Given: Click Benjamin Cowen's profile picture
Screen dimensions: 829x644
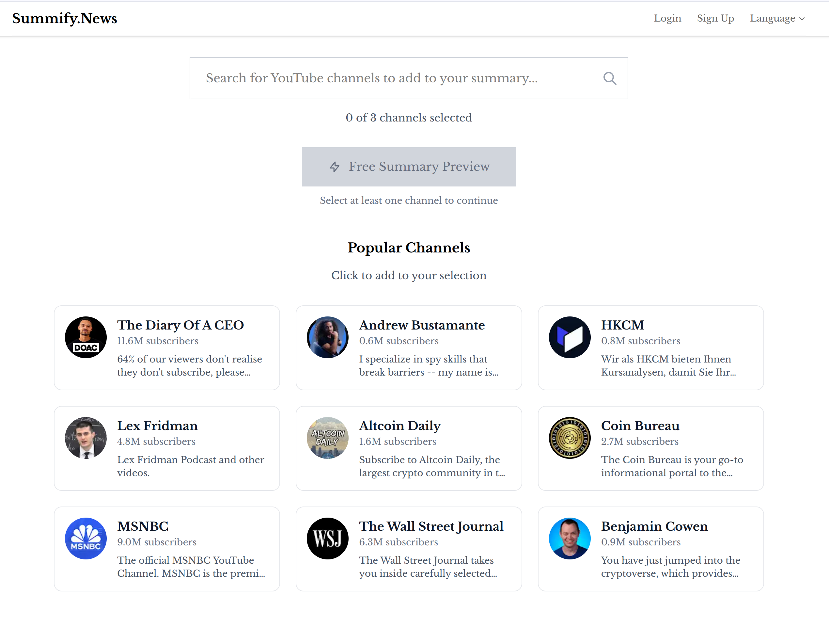Looking at the screenshot, I should (x=570, y=538).
